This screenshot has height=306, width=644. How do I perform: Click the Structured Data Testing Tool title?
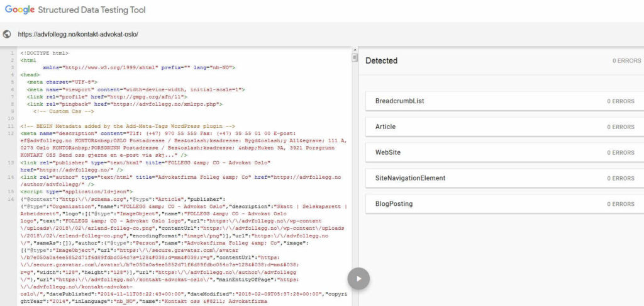[92, 10]
